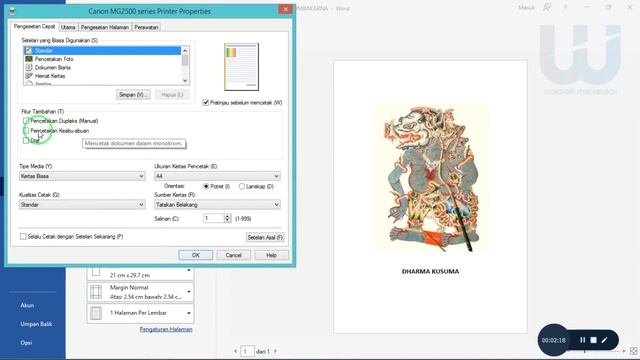
Task: Click the Dokumen Bisnis preset icon
Action: click(29, 68)
